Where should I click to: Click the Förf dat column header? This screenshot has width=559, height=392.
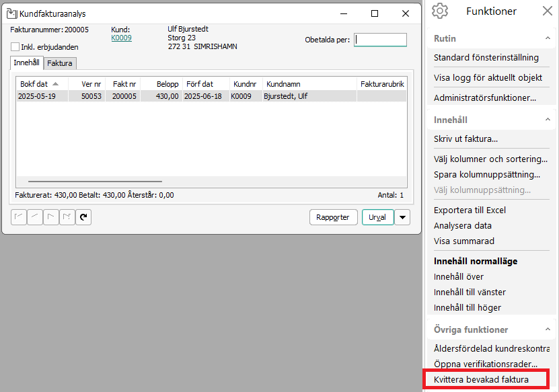tap(206, 84)
